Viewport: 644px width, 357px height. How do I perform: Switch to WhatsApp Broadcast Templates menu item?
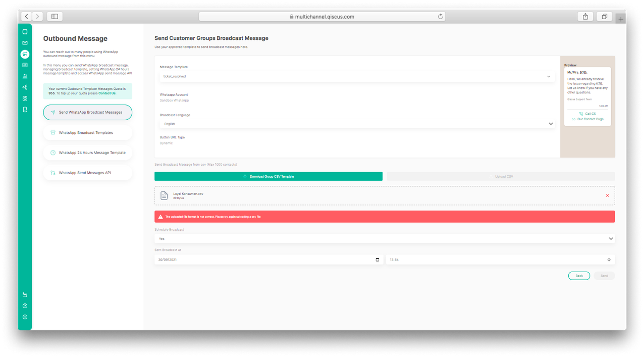(x=87, y=132)
